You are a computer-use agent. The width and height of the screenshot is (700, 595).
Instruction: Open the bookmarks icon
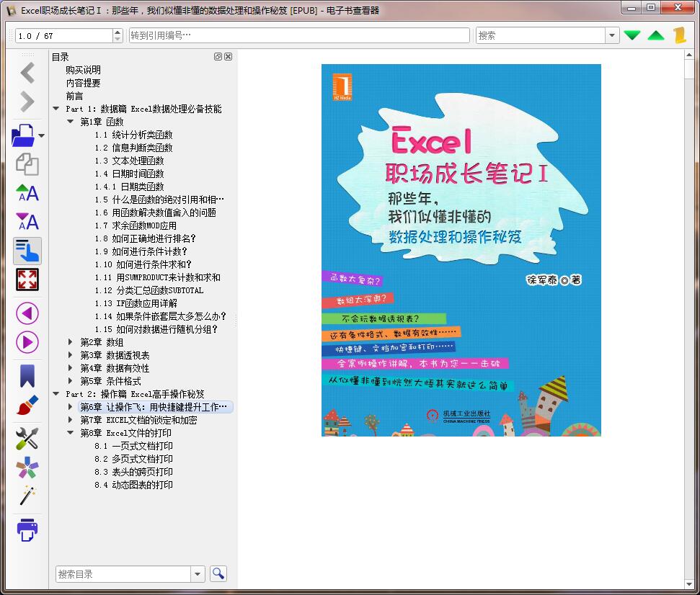pyautogui.click(x=27, y=375)
